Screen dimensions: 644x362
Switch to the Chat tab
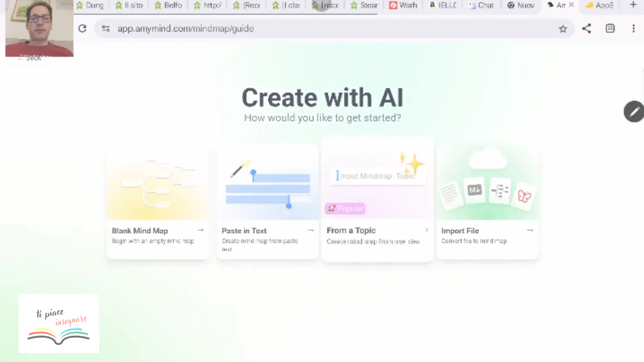click(x=482, y=5)
